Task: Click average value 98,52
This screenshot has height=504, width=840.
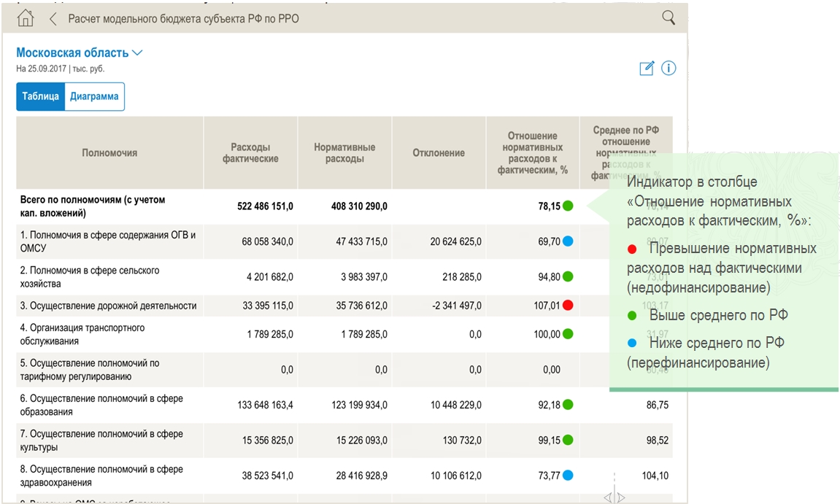Action: (x=658, y=441)
